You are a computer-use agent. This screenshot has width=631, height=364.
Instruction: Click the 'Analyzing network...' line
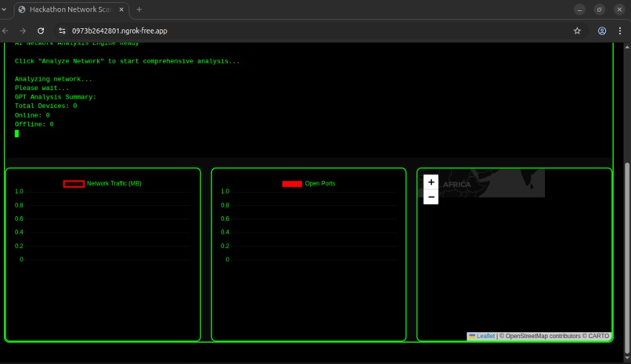[53, 79]
